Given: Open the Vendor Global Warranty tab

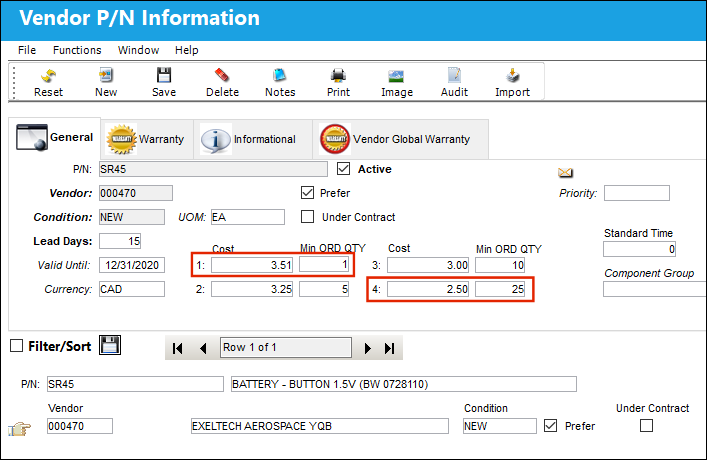Looking at the screenshot, I should [x=400, y=139].
